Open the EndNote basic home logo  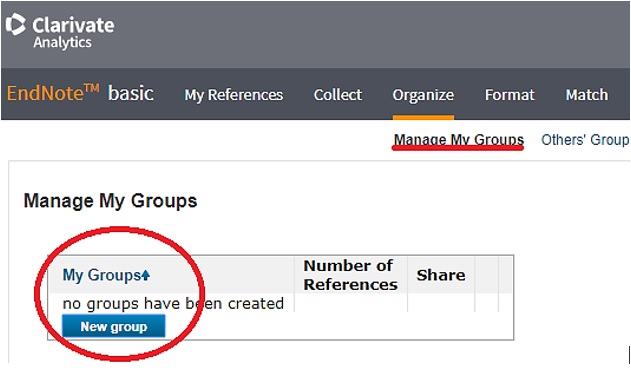[x=80, y=93]
